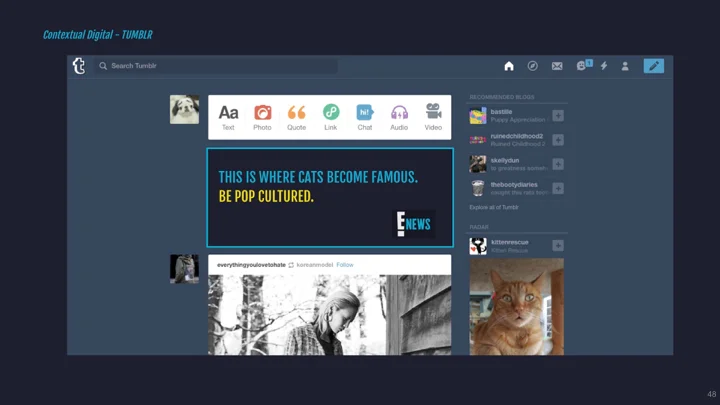Screen dimensions: 720x405
Task: Follow ruinedchildhood2 with plus button
Action: coord(558,140)
